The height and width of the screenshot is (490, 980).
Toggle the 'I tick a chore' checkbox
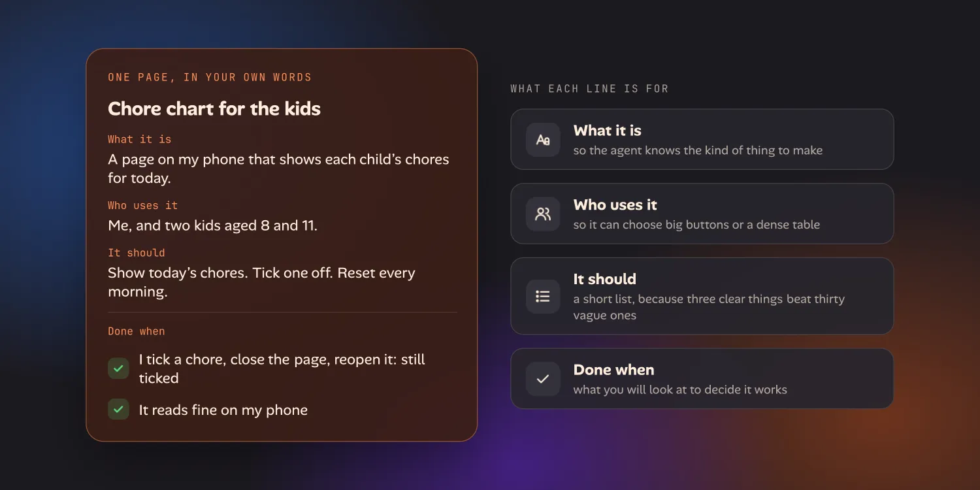[x=118, y=368]
